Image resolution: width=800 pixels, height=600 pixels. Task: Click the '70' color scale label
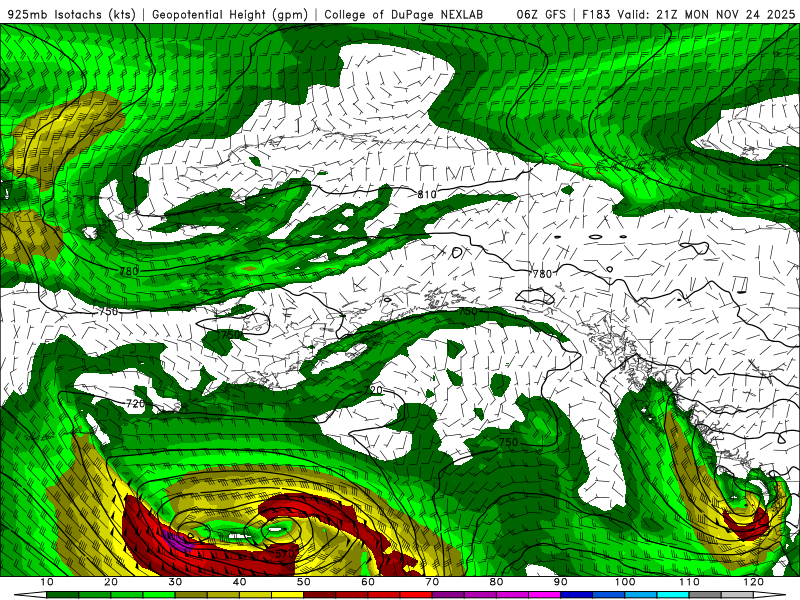click(432, 582)
